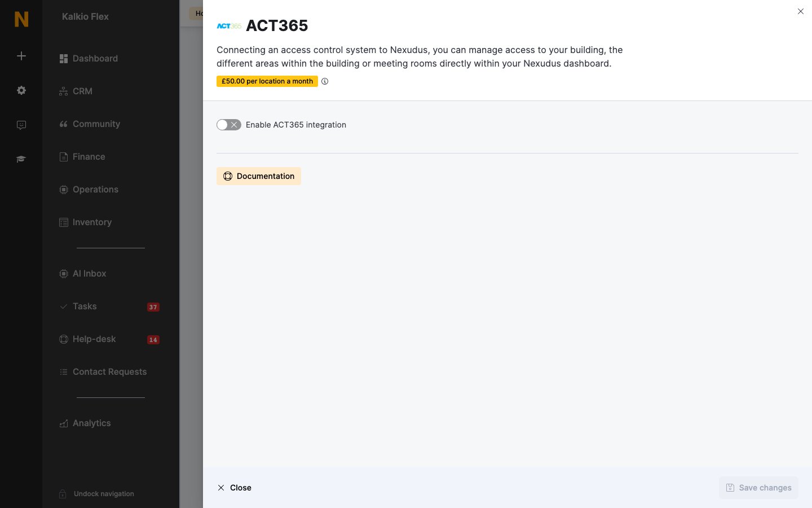Click the Kalkio Flex workspace name
Image resolution: width=812 pixels, height=508 pixels.
point(85,17)
